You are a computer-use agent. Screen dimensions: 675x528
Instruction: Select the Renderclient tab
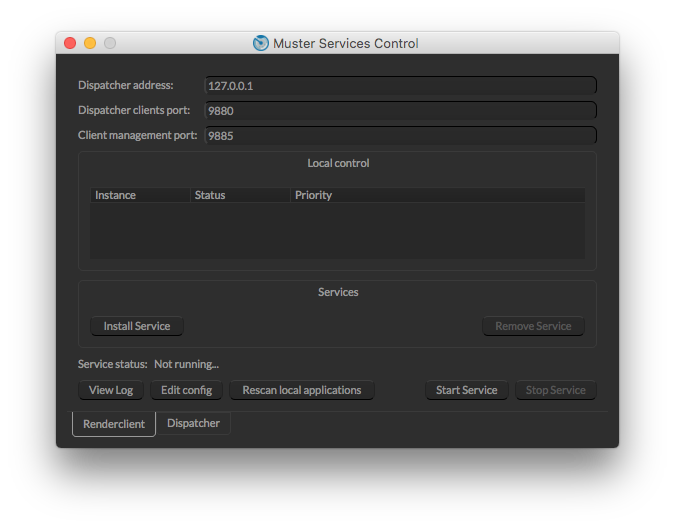tap(114, 424)
